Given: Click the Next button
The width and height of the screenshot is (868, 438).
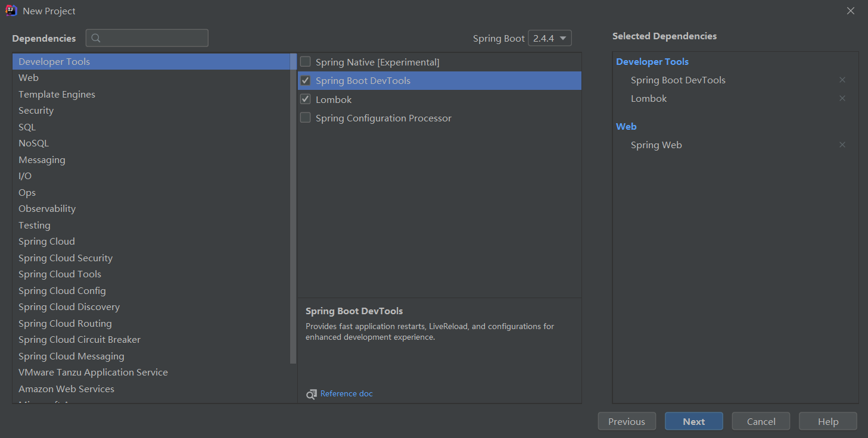Looking at the screenshot, I should click(x=693, y=421).
